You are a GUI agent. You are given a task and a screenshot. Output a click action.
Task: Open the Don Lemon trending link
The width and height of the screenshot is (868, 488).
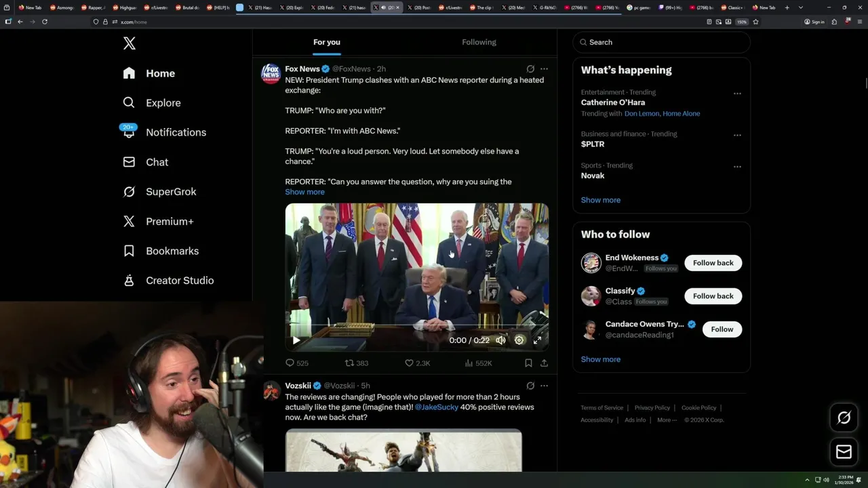(x=642, y=114)
